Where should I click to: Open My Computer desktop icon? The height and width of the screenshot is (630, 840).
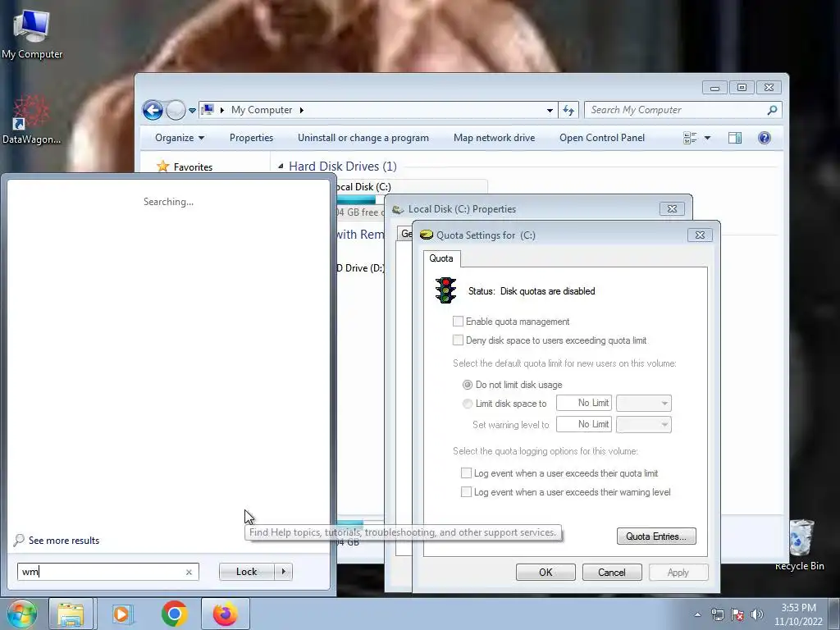[32, 33]
